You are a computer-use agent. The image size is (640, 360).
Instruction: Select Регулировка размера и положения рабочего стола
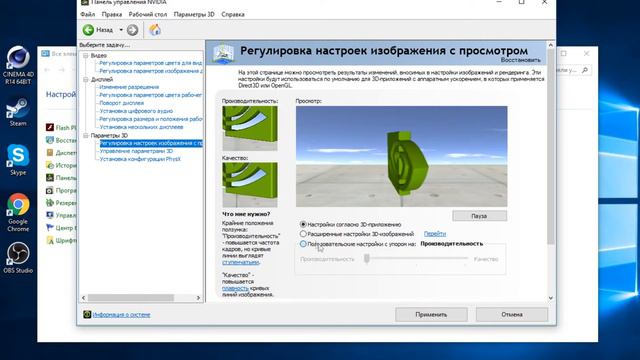pyautogui.click(x=151, y=119)
